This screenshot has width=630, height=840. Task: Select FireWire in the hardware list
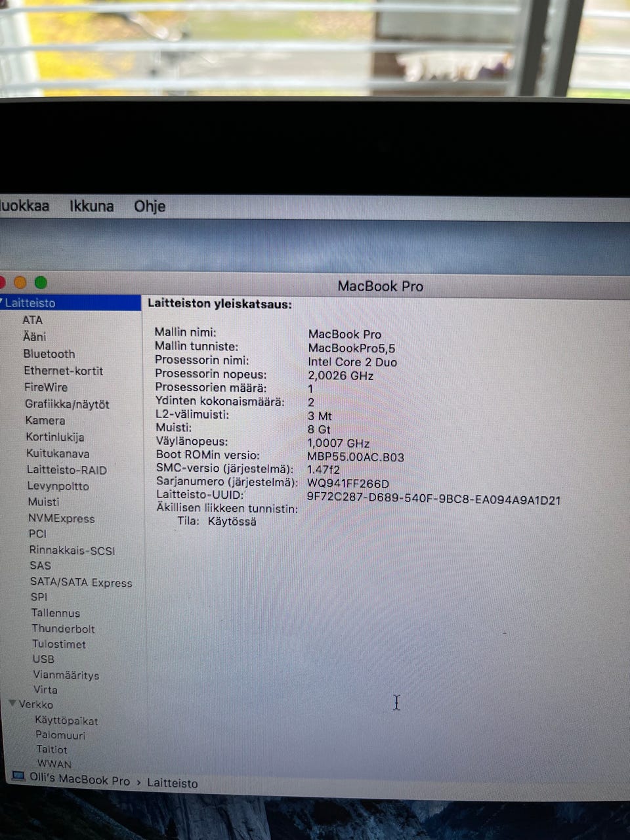(x=46, y=387)
